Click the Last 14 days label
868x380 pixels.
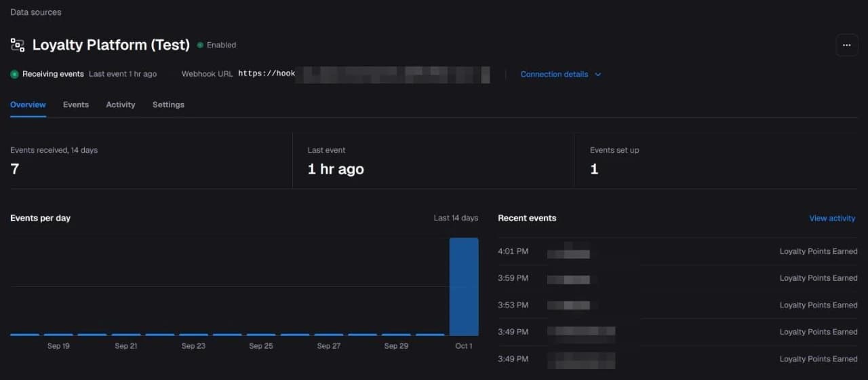point(456,218)
